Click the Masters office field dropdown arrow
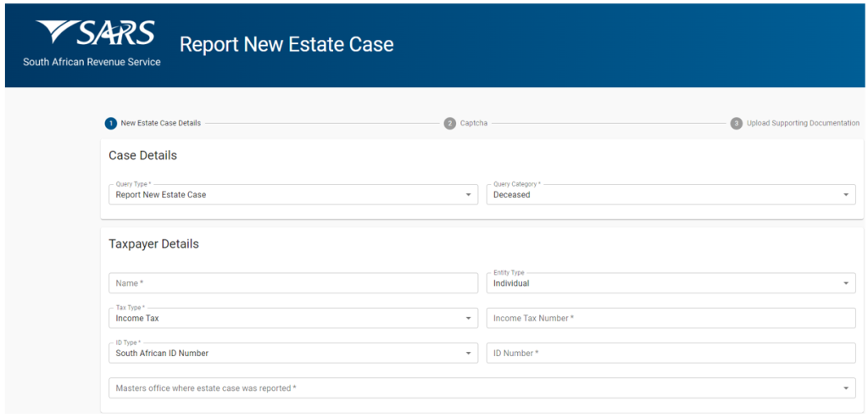This screenshot has height=418, width=868. pyautogui.click(x=845, y=388)
